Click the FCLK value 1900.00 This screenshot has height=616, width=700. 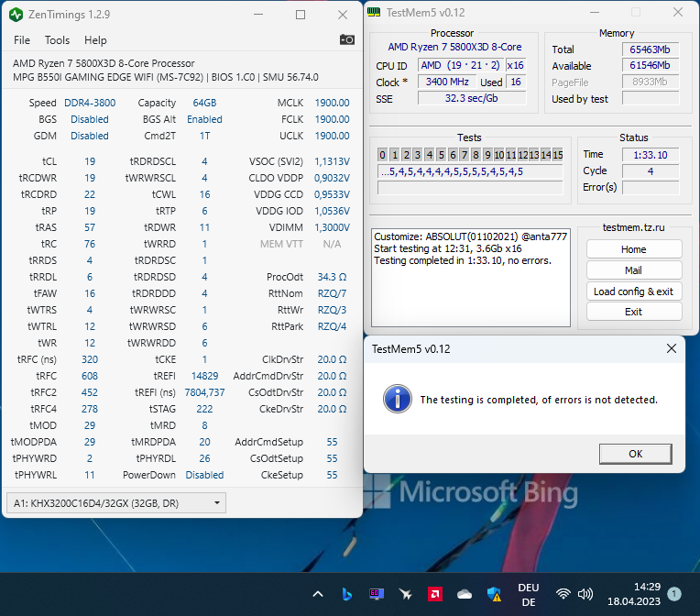click(332, 119)
